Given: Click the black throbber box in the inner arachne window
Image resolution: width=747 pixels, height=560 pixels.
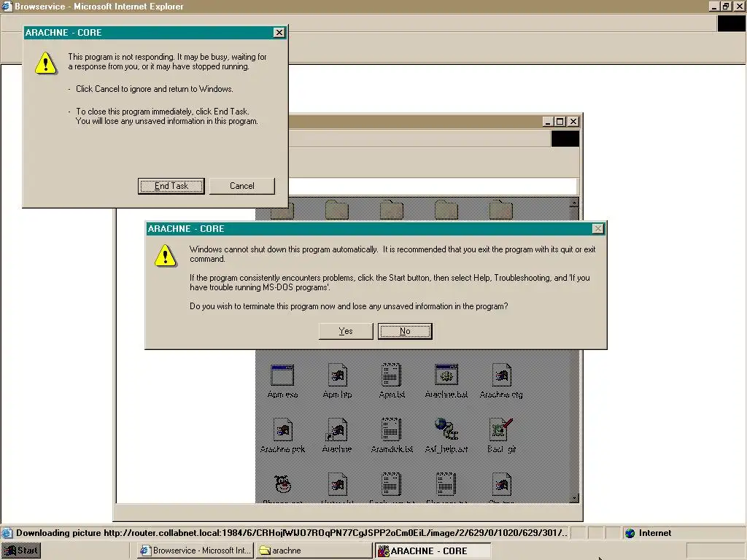Looking at the screenshot, I should (565, 139).
